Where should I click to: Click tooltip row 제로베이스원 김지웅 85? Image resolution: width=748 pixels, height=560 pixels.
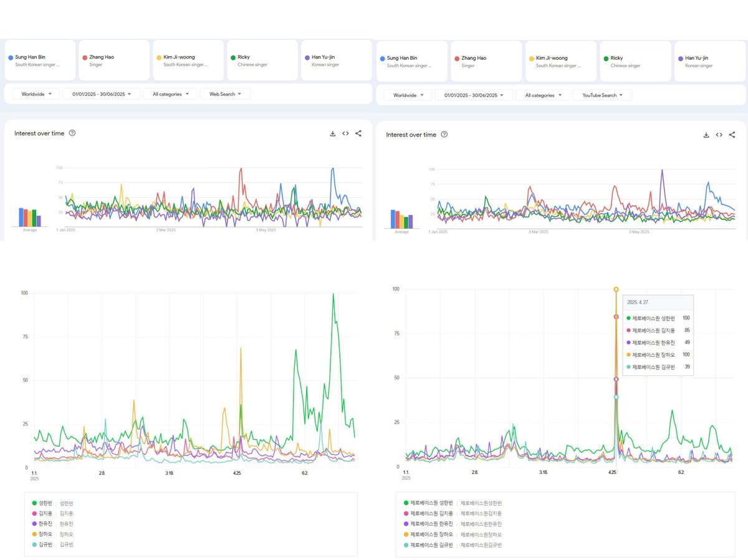(658, 331)
